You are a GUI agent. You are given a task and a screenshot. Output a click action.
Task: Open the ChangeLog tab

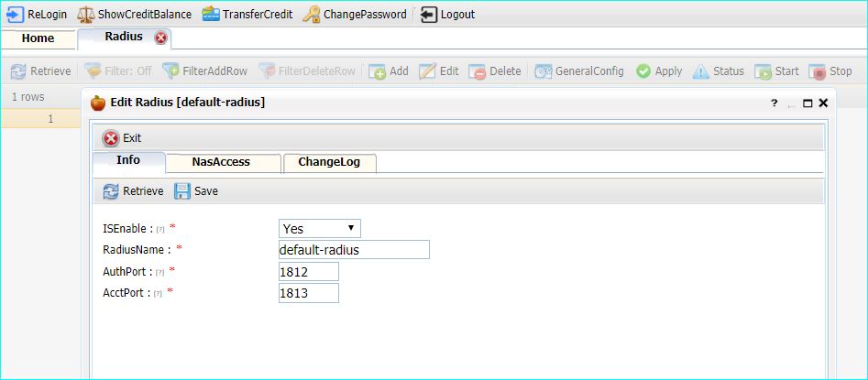pos(329,162)
